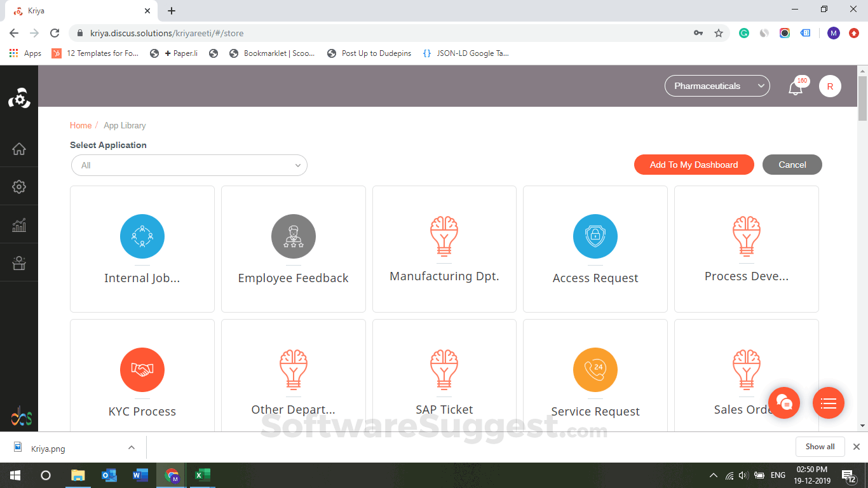Open the app library box icon in sidebar
The image size is (868, 488).
[x=19, y=263]
